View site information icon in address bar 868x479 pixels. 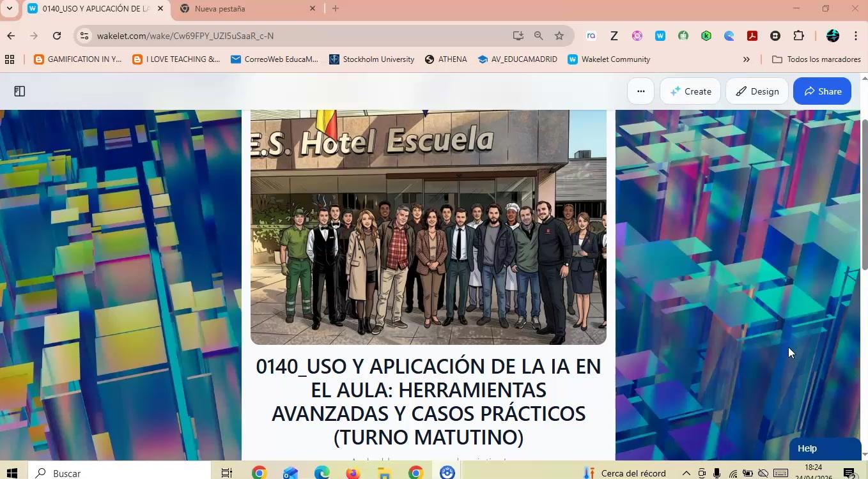[x=84, y=36]
